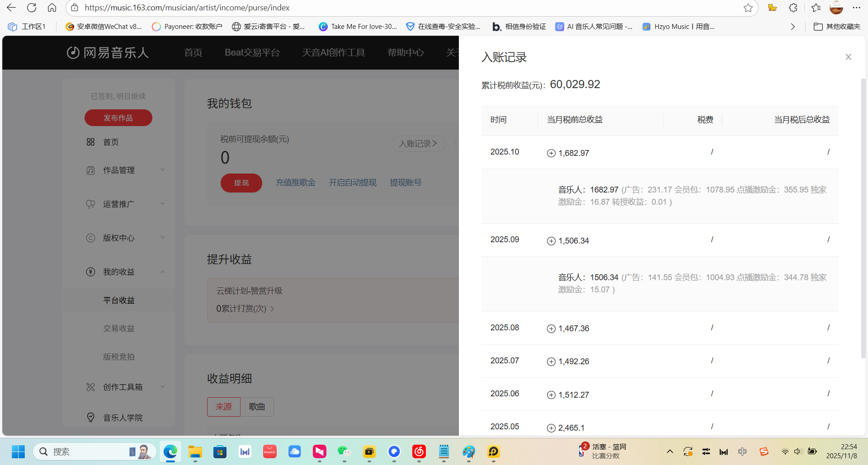Open 帮助中心 in the top navigation

[406, 52]
